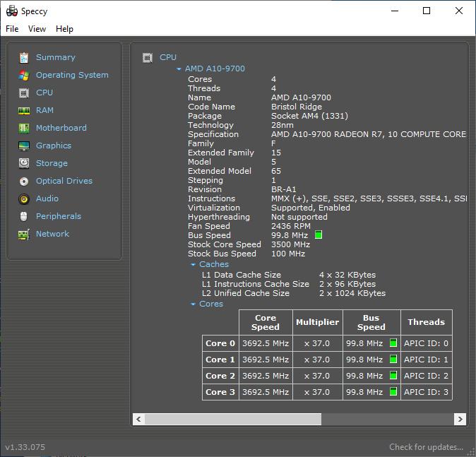Click the CPU section header label
The height and width of the screenshot is (457, 476).
[168, 57]
